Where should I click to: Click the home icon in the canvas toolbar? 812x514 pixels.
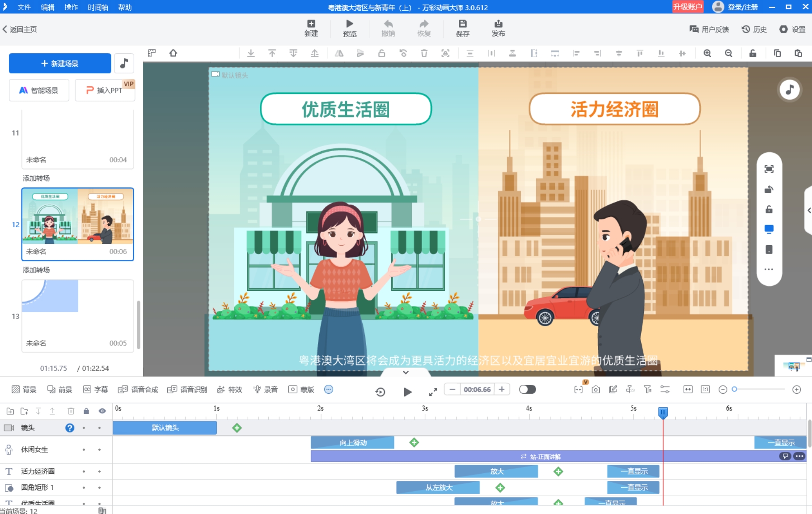(173, 53)
